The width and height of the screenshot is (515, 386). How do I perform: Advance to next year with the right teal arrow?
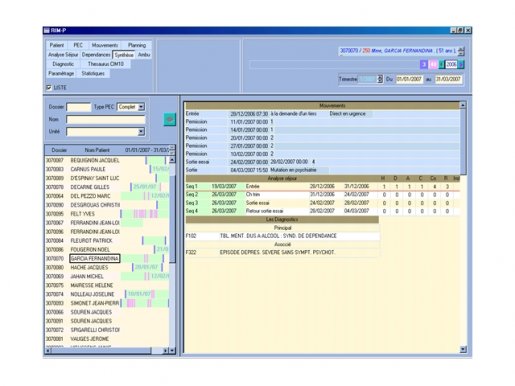[461, 64]
